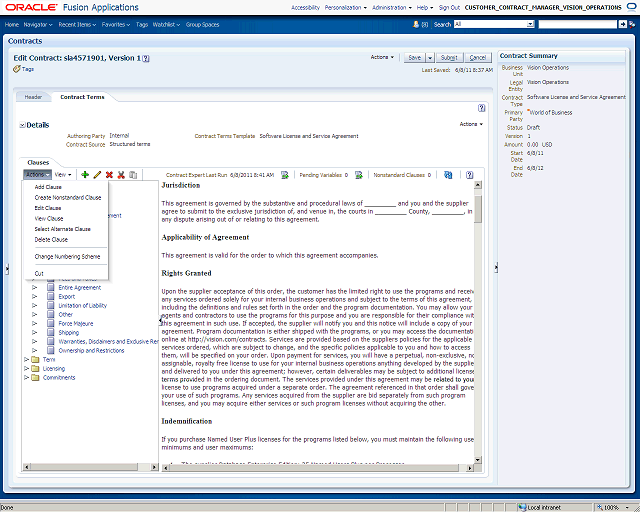This screenshot has height=512, width=640.
Task: Click the Cancel button
Action: pyautogui.click(x=478, y=58)
